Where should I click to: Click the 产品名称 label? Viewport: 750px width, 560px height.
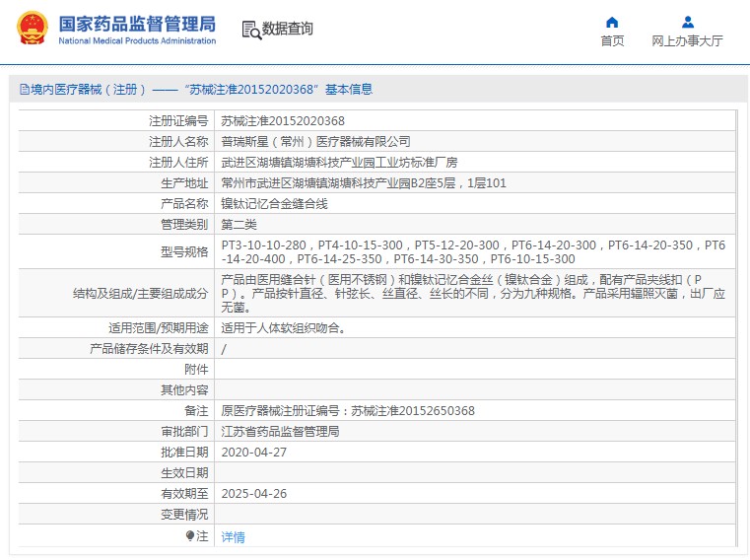[184, 203]
